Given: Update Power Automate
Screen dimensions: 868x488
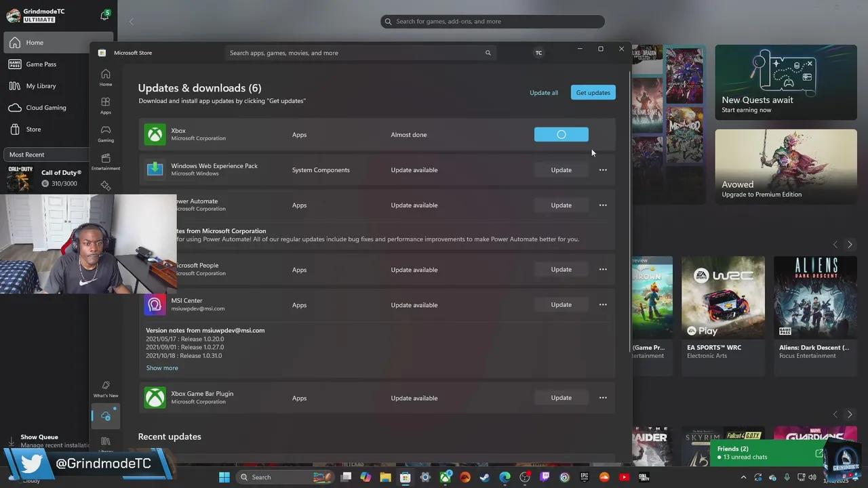Looking at the screenshot, I should 561,205.
